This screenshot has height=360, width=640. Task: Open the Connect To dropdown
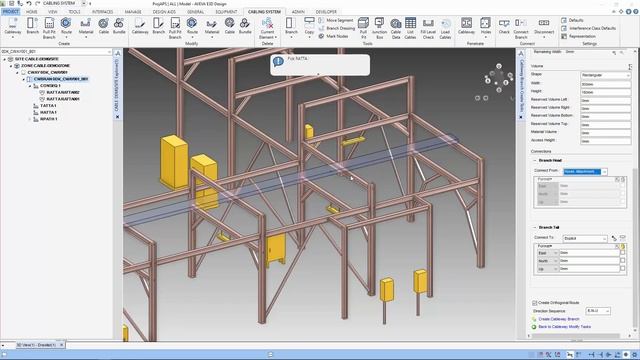pyautogui.click(x=585, y=238)
